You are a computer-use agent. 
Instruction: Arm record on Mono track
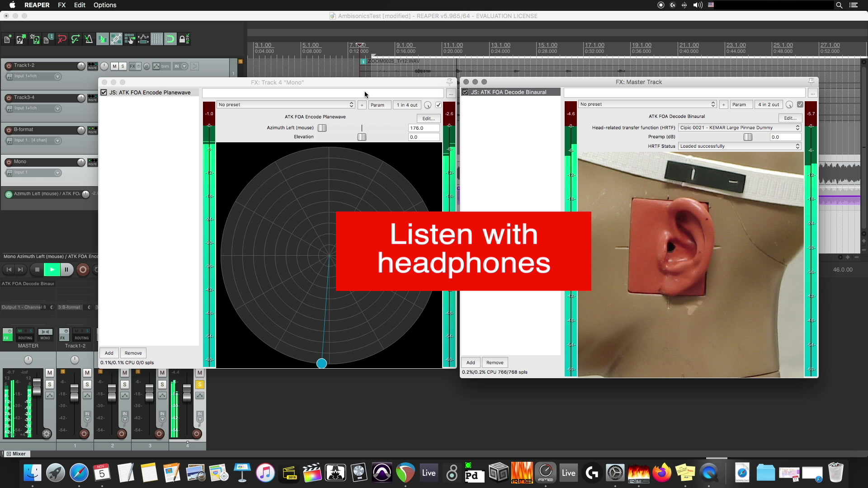(8, 162)
